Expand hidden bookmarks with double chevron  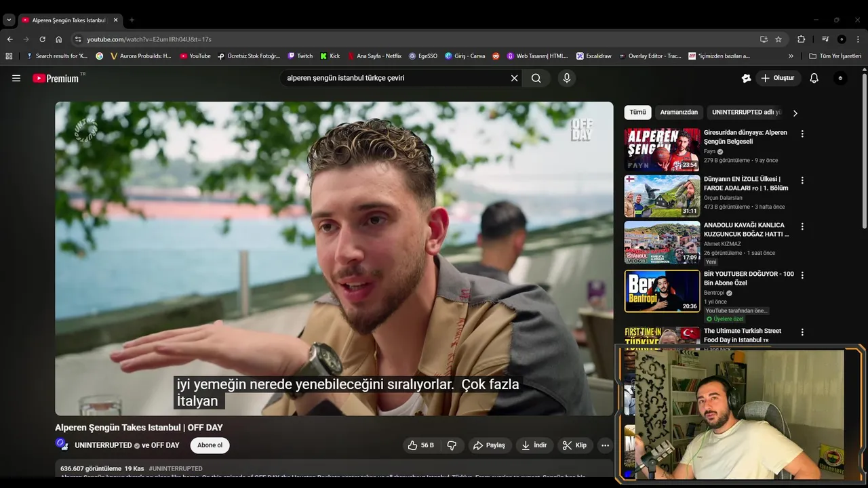(791, 56)
